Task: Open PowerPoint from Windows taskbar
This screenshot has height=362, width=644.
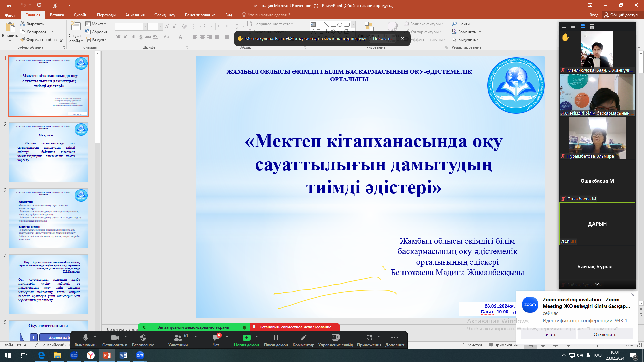Action: pyautogui.click(x=107, y=355)
